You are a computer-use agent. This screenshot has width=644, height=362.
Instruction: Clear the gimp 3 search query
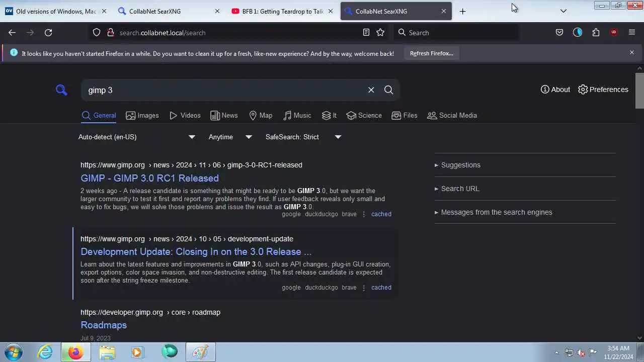(371, 90)
